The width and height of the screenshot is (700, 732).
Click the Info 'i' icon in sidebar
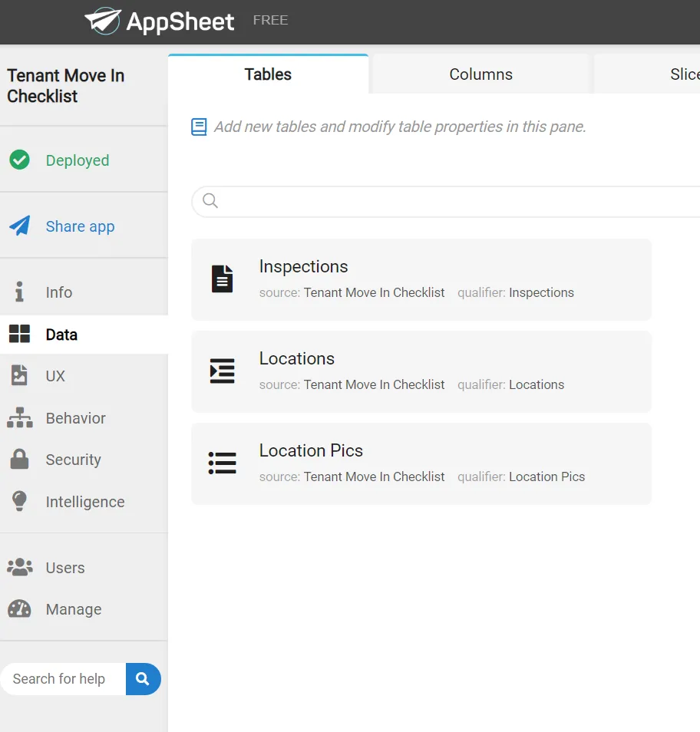point(19,292)
